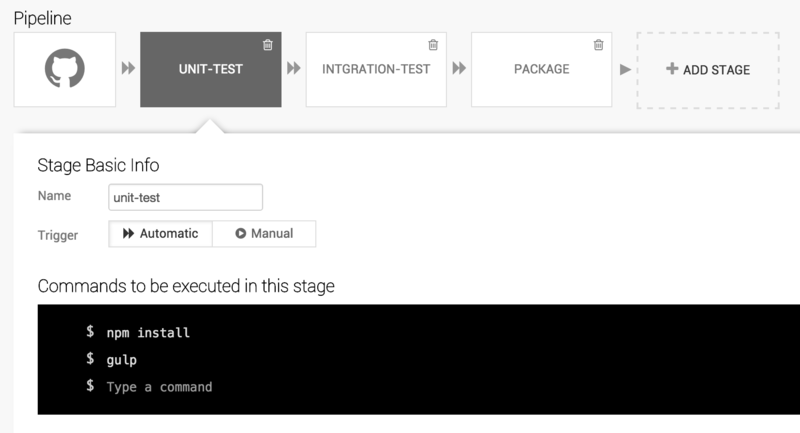Click the play arrow before ADD STAGE
This screenshot has height=433, width=800.
625,69
